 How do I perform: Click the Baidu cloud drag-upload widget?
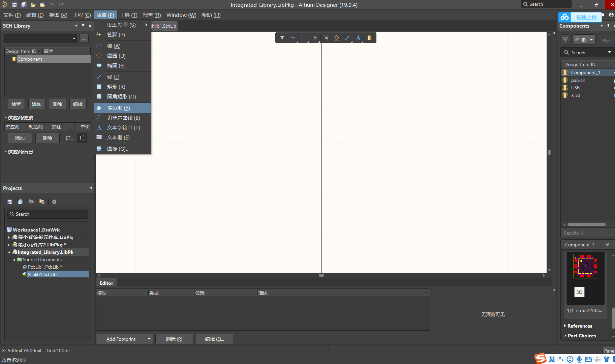coord(580,17)
